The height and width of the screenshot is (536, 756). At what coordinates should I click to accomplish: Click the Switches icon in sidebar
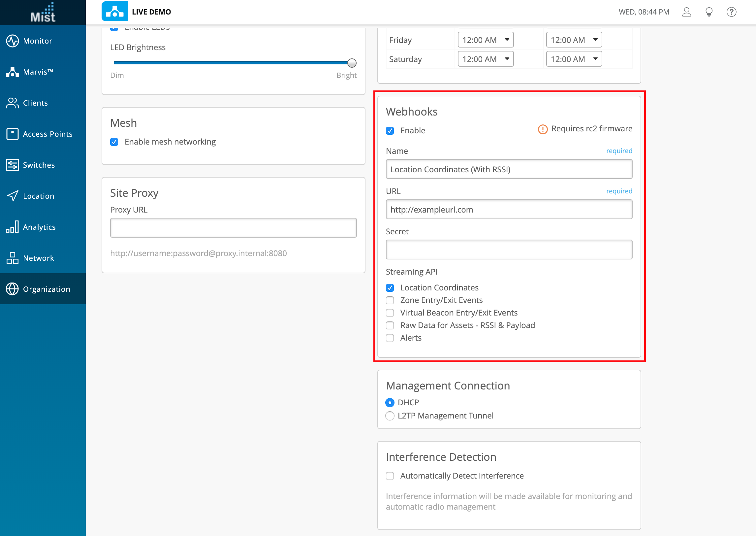coord(13,165)
